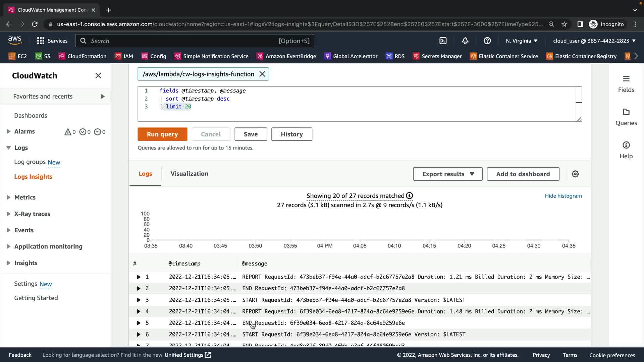Image resolution: width=644 pixels, height=362 pixels.
Task: Switch to the Visualization tab
Action: tap(189, 174)
